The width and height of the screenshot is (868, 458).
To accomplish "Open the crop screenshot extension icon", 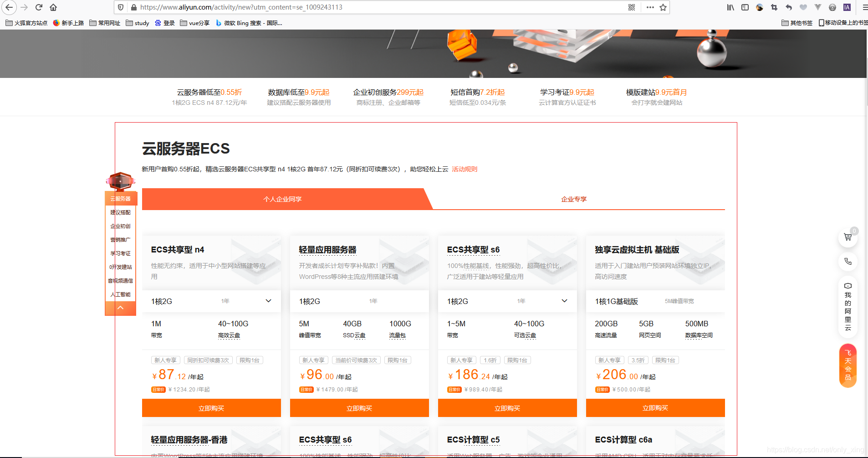I will click(774, 7).
